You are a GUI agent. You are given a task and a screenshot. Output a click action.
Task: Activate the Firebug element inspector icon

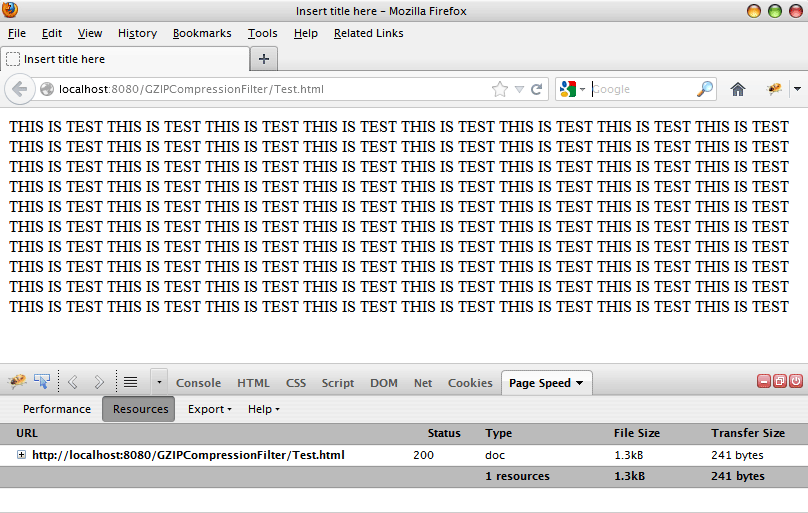42,382
